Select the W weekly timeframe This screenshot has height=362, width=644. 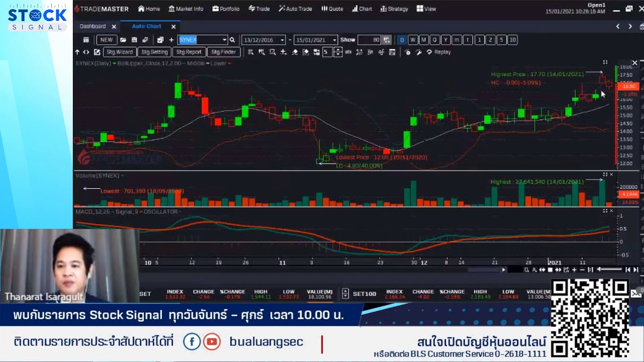coord(413,40)
